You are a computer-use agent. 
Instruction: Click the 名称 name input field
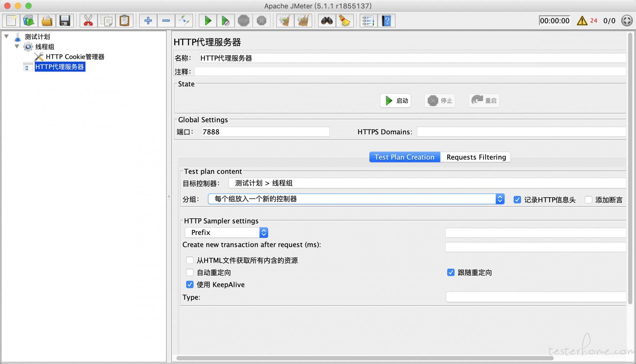412,58
